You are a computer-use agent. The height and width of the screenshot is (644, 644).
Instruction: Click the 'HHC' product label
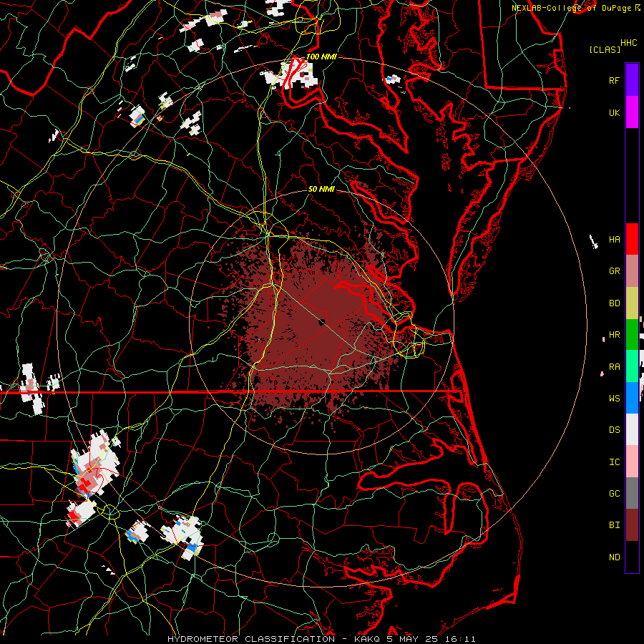(x=629, y=43)
